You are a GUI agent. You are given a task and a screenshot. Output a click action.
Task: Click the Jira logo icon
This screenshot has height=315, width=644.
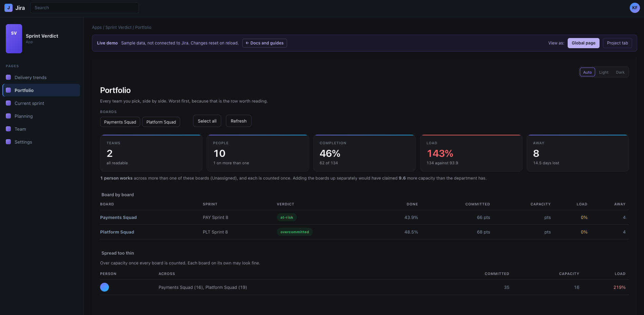tap(8, 8)
